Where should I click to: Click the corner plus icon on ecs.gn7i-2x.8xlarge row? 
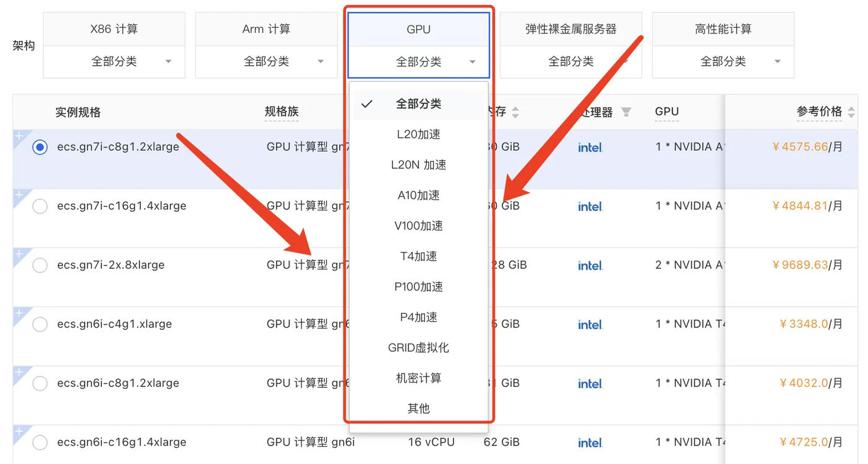pos(19,254)
